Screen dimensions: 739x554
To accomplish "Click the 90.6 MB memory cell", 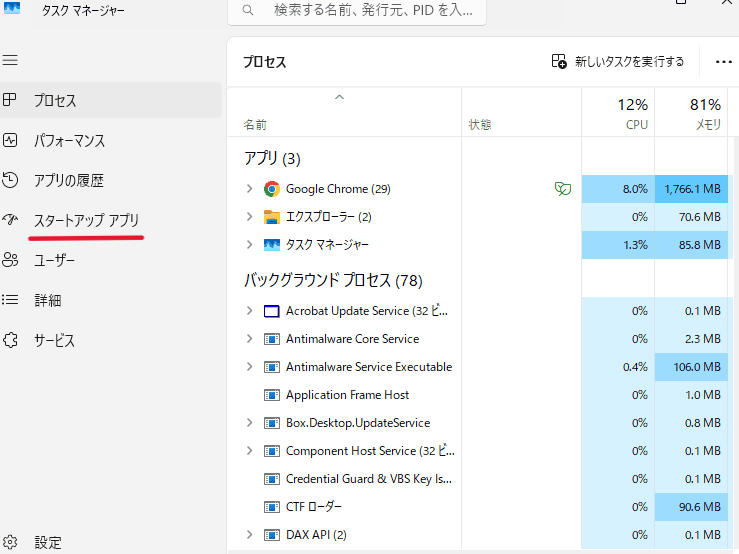I will tap(691, 507).
